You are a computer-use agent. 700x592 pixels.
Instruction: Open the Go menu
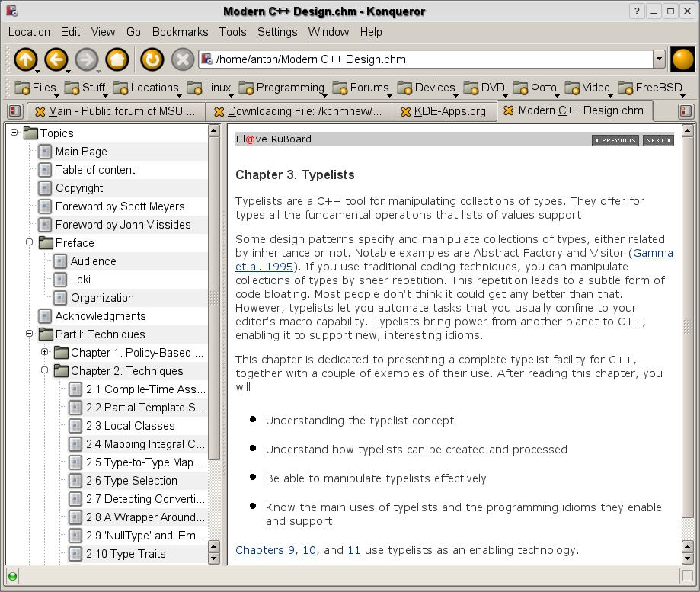(x=133, y=32)
